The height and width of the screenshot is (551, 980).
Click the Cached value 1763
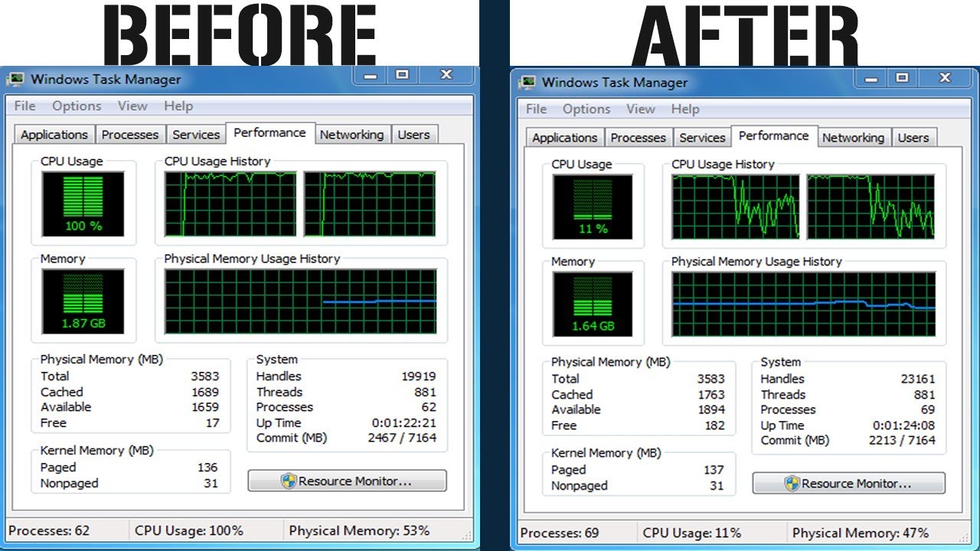[x=710, y=395]
